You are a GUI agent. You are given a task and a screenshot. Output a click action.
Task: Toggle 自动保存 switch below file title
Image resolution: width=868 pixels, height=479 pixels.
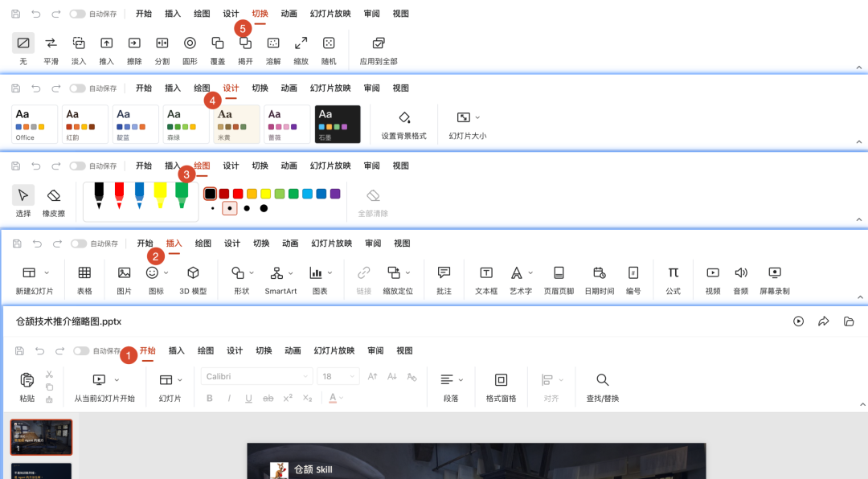81,350
